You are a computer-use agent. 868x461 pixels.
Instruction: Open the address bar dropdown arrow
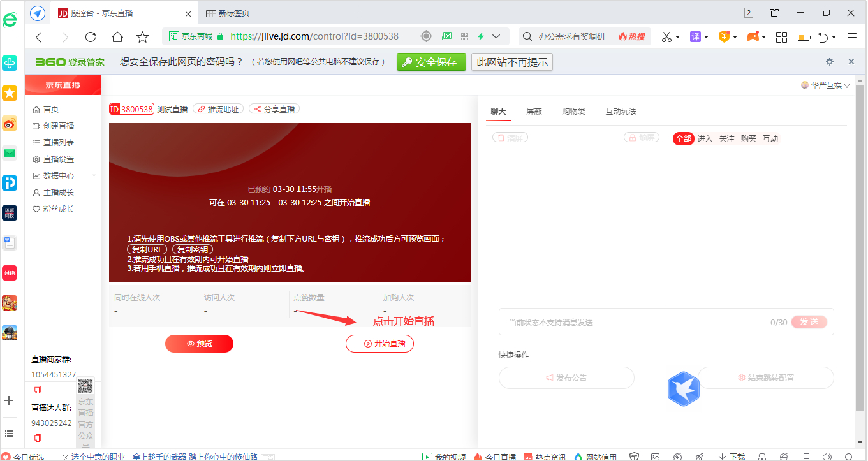click(x=497, y=37)
